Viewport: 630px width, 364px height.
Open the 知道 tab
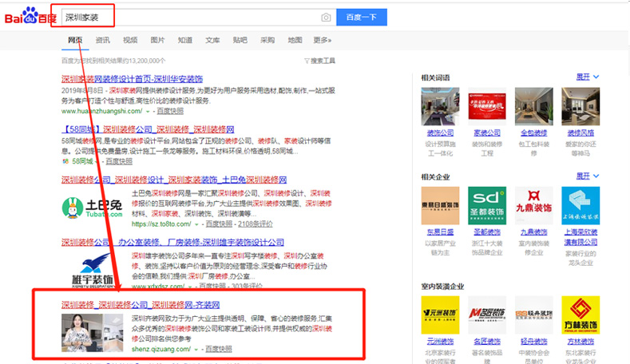coord(184,40)
